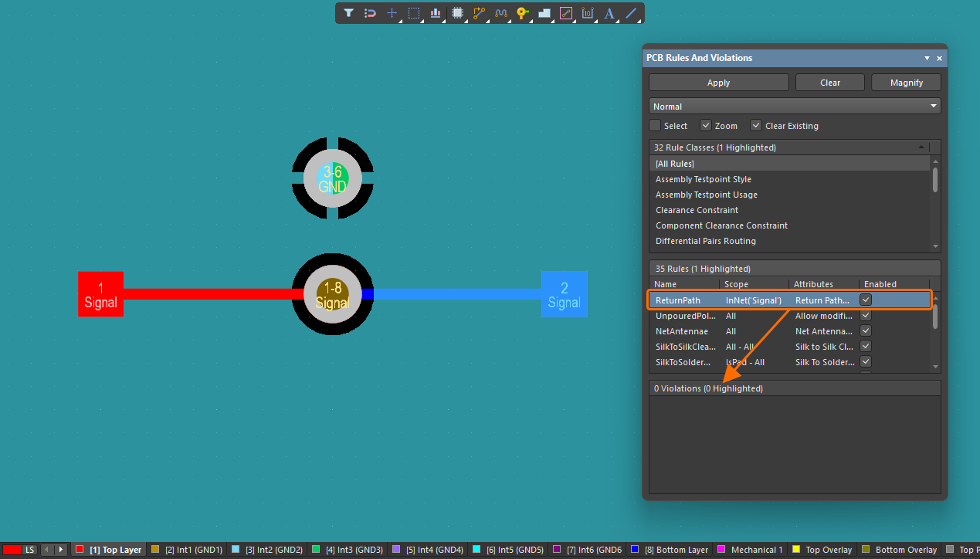
Task: Open the LS layer set button
Action: [29, 550]
